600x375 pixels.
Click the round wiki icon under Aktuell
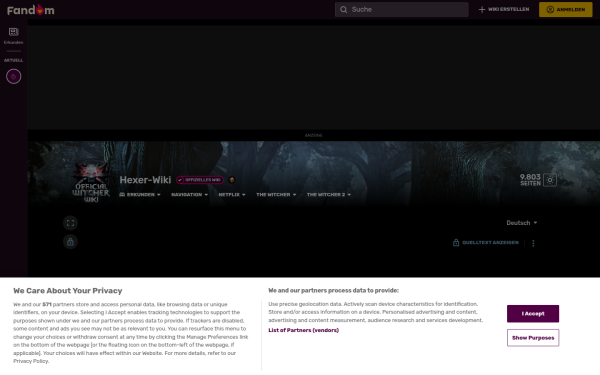tap(13, 77)
